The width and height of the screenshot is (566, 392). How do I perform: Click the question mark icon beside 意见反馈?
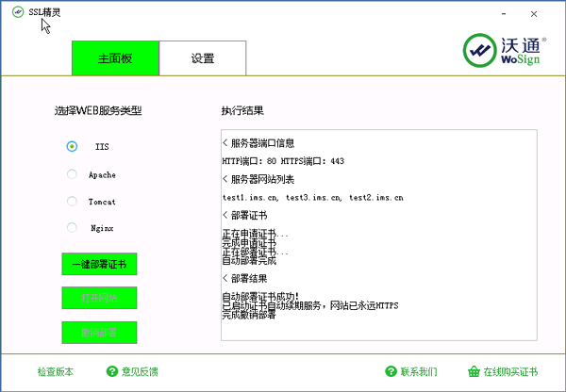[x=112, y=372]
